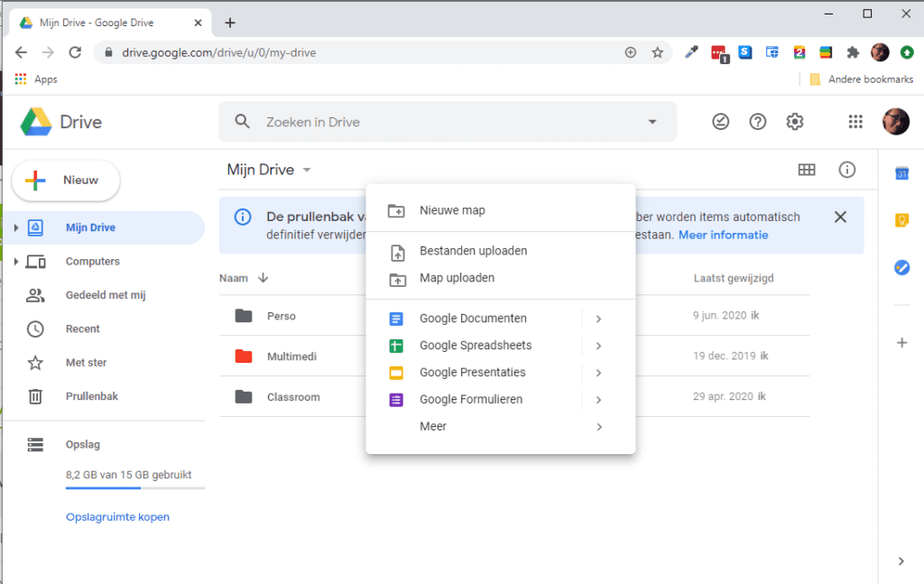Open the Google Drive logo home link

61,122
